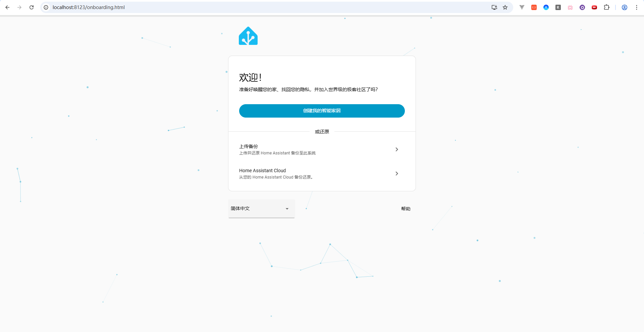644x332 pixels.
Task: Click the chevron next to Home Assistant Cloud
Action: point(396,174)
